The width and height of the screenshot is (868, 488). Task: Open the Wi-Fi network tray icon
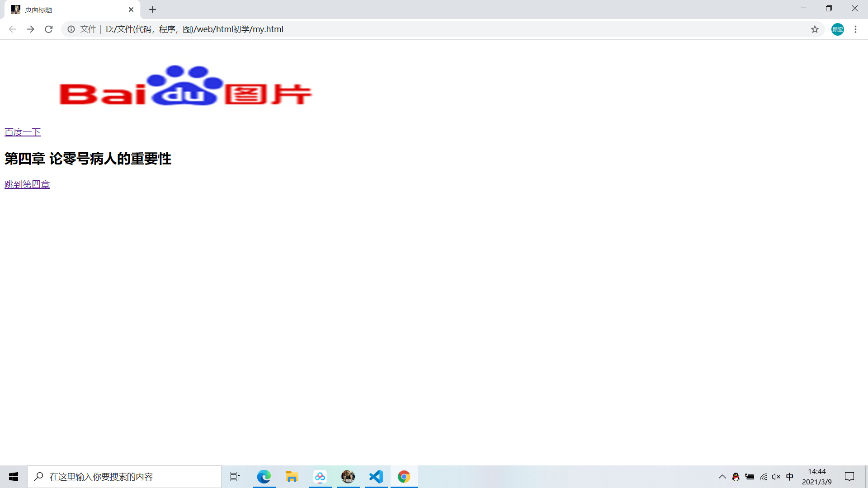coord(764,477)
